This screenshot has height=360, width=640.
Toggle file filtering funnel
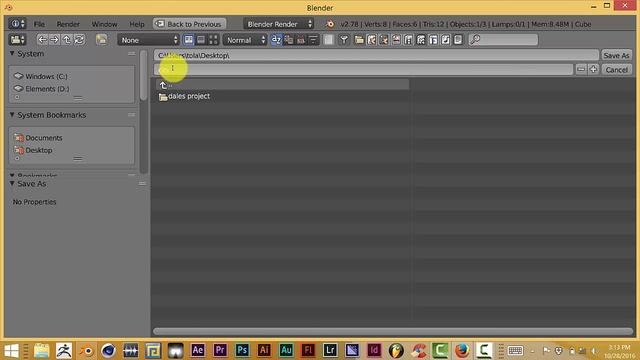coord(344,40)
